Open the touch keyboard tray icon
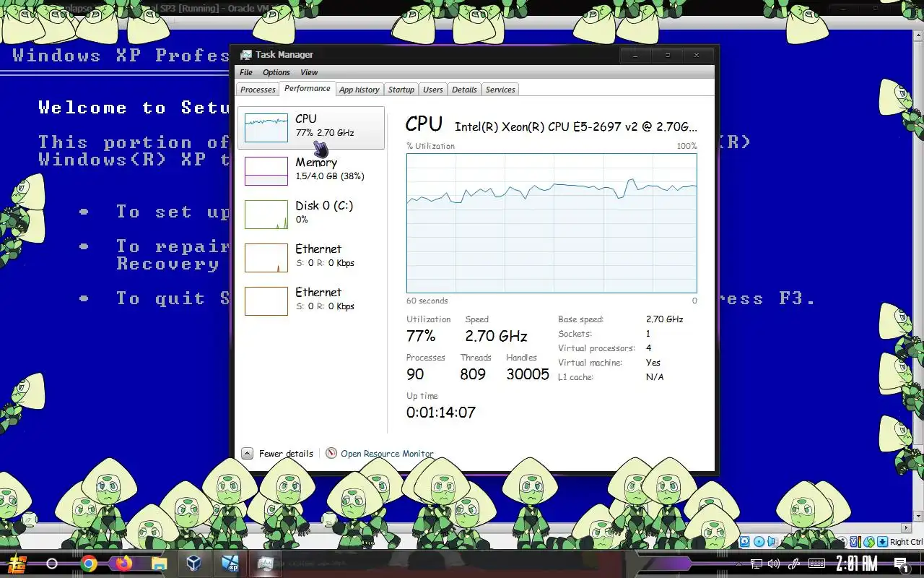The width and height of the screenshot is (924, 578). [x=816, y=564]
